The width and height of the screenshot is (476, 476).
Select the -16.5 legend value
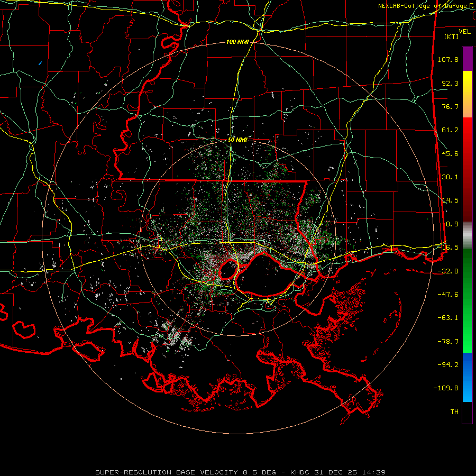(x=450, y=248)
